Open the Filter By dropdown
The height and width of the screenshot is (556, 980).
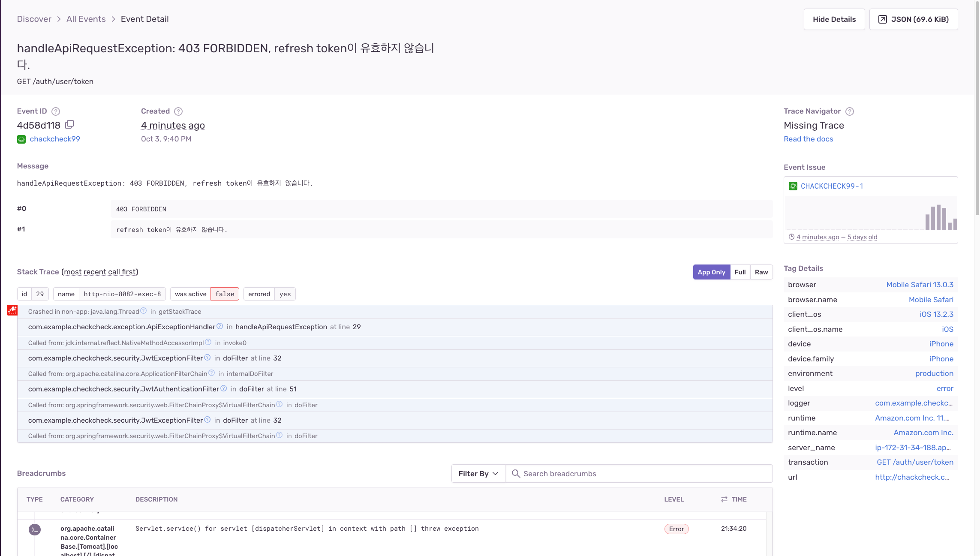point(477,473)
